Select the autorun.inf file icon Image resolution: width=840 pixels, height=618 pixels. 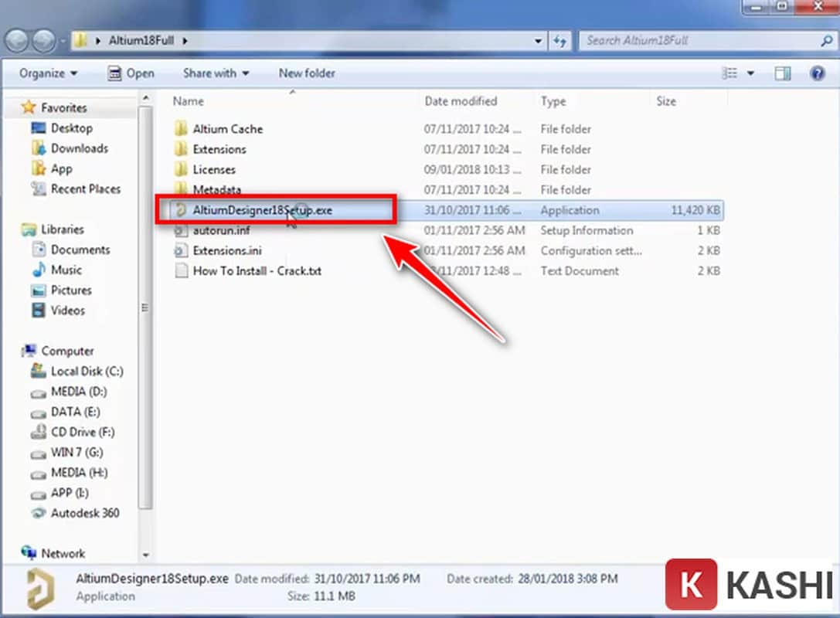click(181, 230)
